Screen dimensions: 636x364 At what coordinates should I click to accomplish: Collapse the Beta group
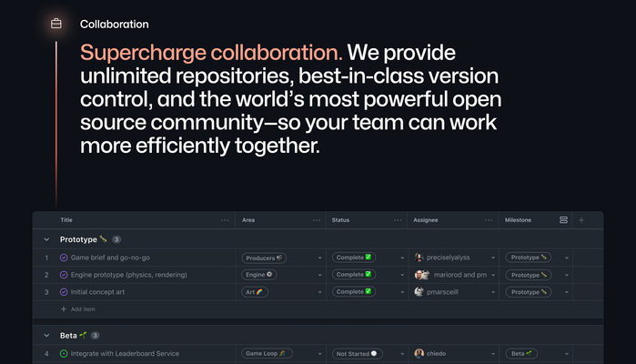[46, 336]
